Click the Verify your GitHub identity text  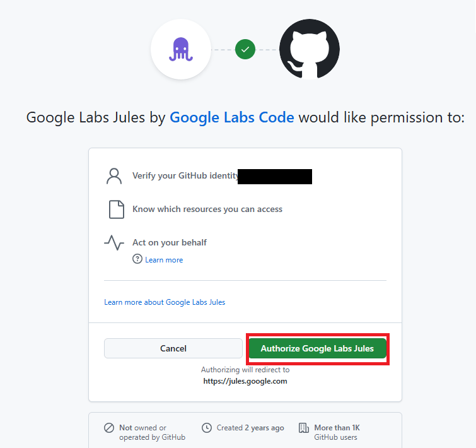point(185,175)
